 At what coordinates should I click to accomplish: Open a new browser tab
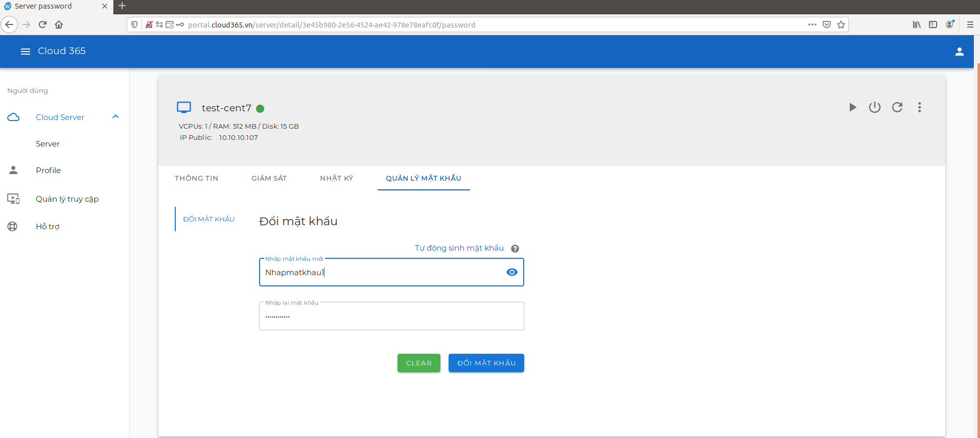click(122, 6)
